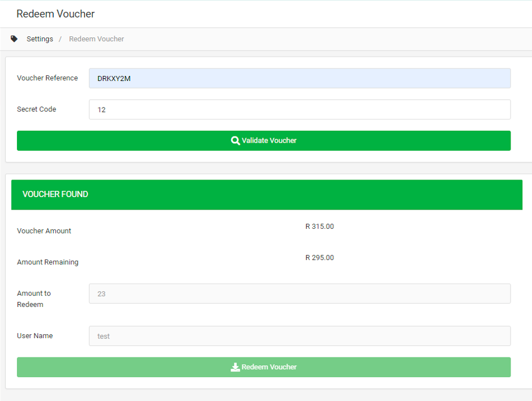Image resolution: width=532 pixels, height=401 pixels.
Task: Click the VOUCHER FOUND green banner
Action: click(266, 194)
